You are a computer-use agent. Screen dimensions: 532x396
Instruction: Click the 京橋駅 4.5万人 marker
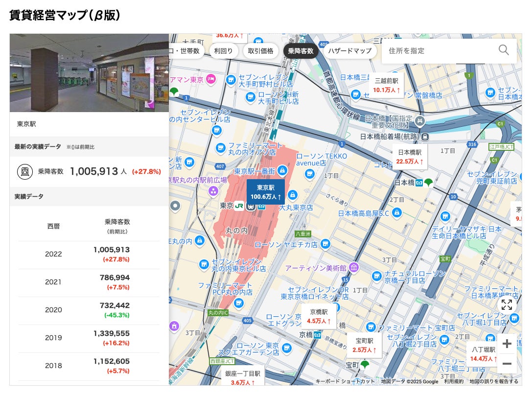(x=319, y=316)
